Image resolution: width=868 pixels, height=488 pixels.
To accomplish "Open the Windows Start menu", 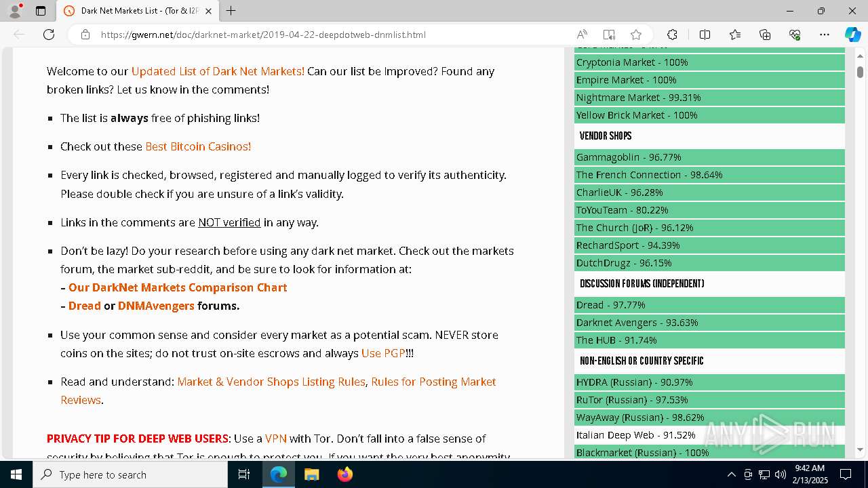I will (x=16, y=474).
